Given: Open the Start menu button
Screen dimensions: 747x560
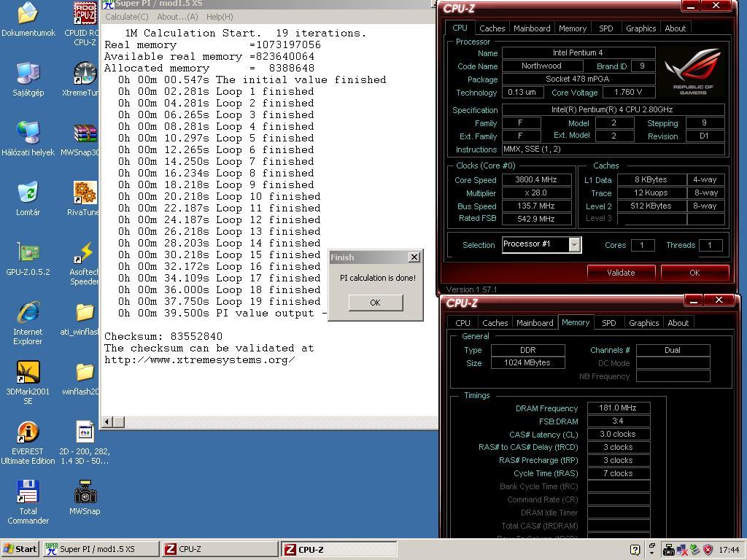Looking at the screenshot, I should pyautogui.click(x=20, y=549).
